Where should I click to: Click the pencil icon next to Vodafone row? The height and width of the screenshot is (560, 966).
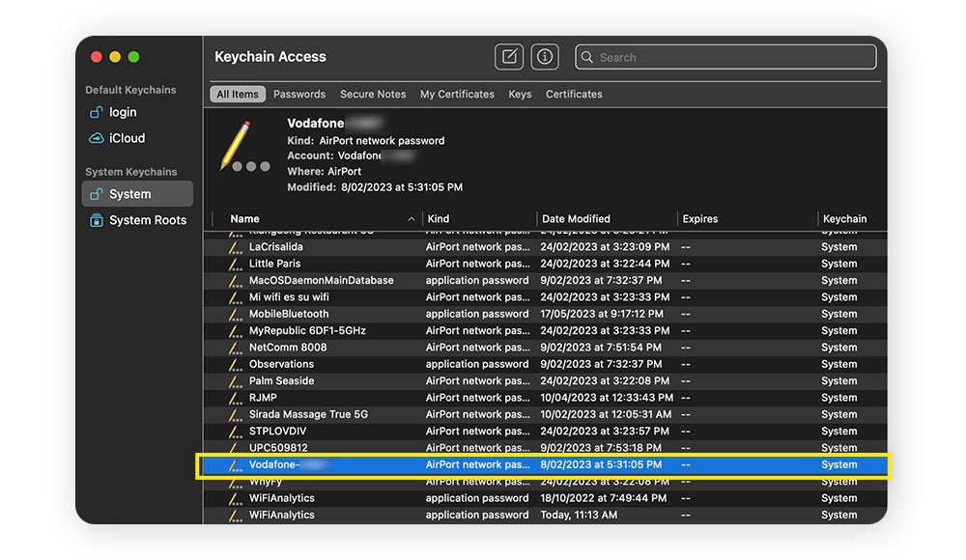pos(235,465)
